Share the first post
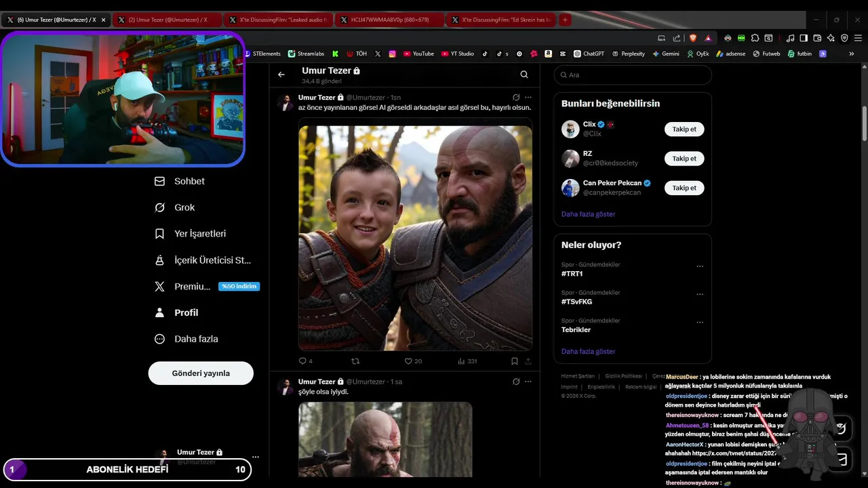The width and height of the screenshot is (868, 488). click(528, 361)
